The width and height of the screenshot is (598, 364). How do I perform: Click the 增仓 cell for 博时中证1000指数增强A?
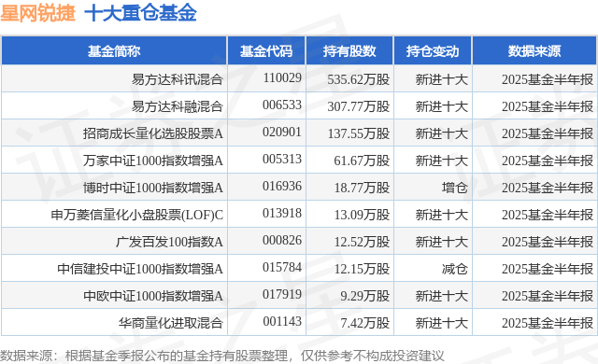point(455,188)
